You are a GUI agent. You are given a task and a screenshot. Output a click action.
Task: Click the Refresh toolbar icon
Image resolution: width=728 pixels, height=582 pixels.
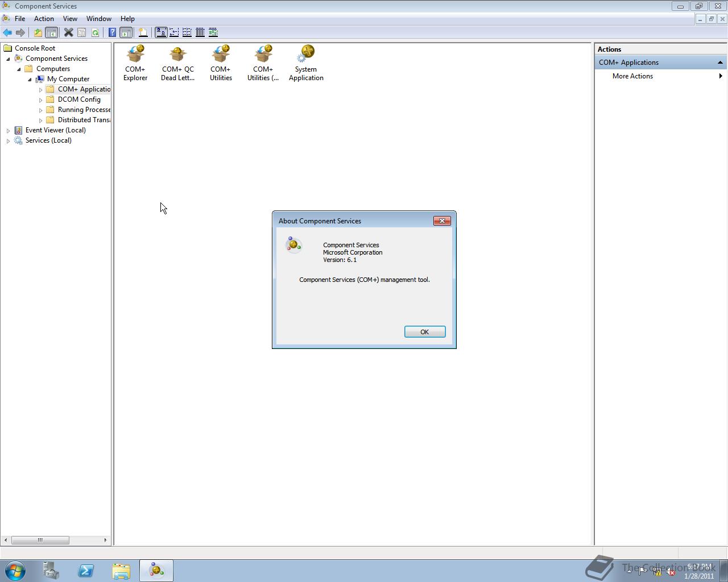[95, 32]
